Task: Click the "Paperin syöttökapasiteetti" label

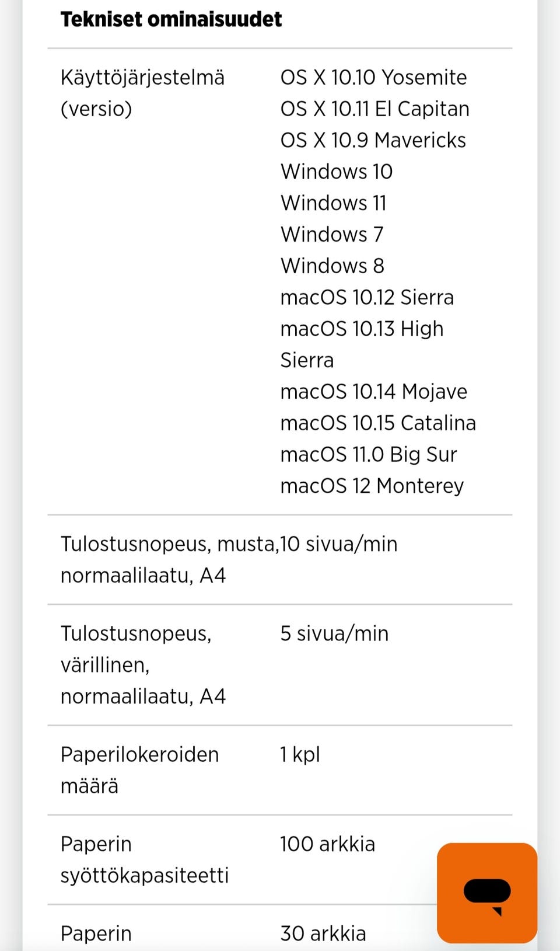Action: (144, 859)
